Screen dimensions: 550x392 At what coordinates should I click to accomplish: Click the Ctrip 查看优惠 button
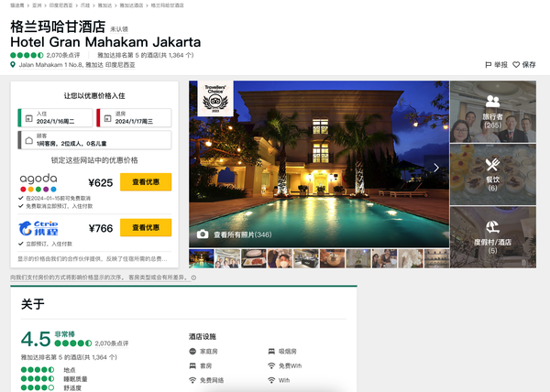click(x=146, y=228)
